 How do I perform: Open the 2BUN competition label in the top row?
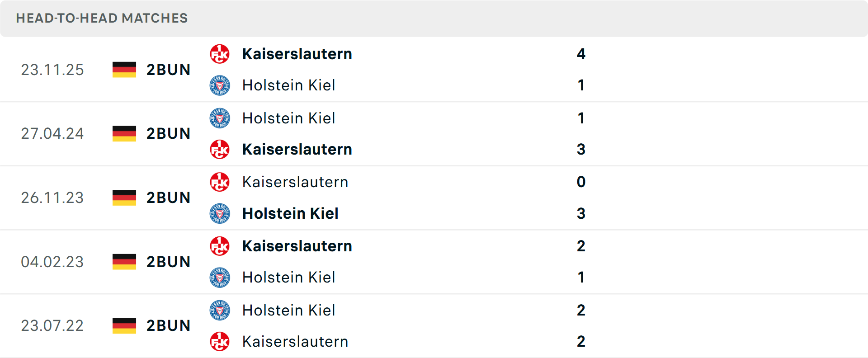pos(168,70)
